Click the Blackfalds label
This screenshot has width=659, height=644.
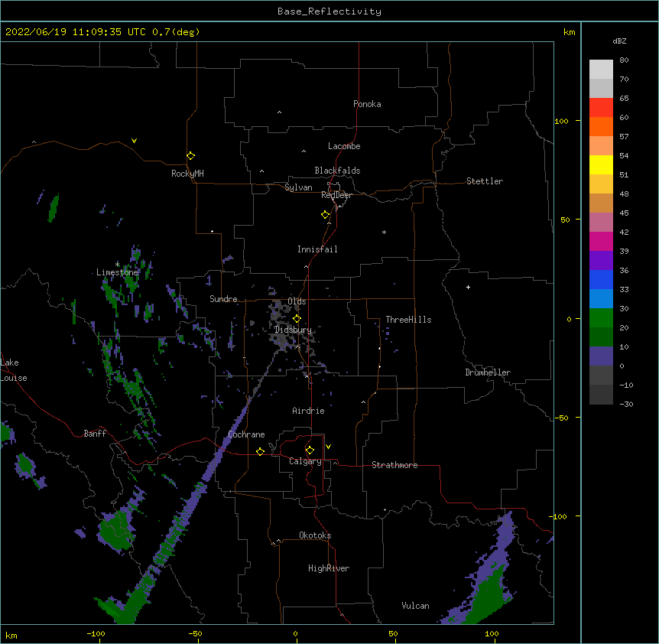[337, 171]
